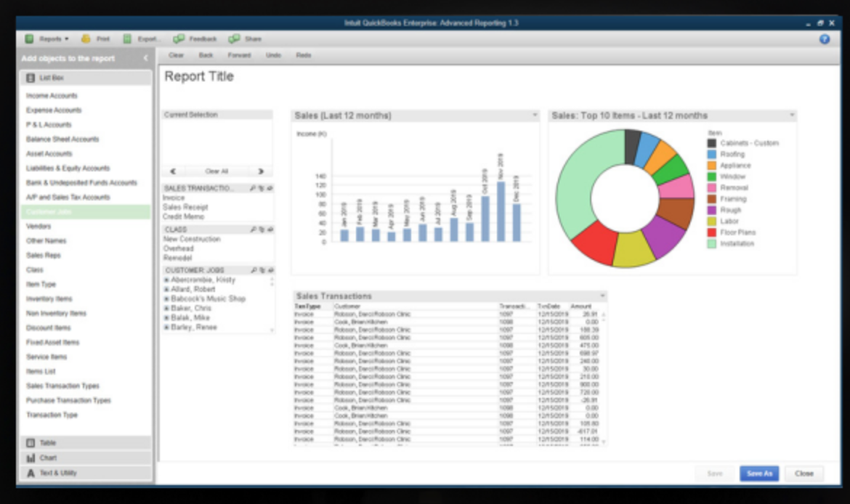Viewport: 850px width, 504px height.
Task: Click the Nov 2019 bar in chart
Action: pos(501,211)
